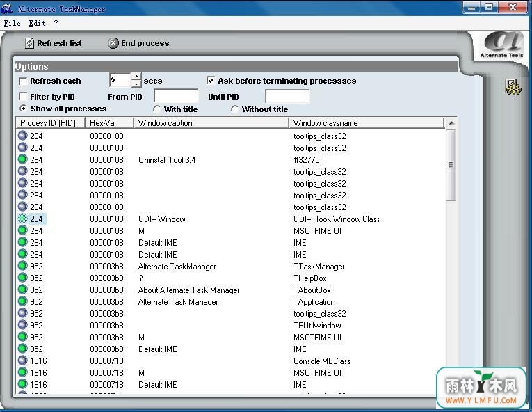
Task: Sort by Window caption column header
Action: pos(211,123)
